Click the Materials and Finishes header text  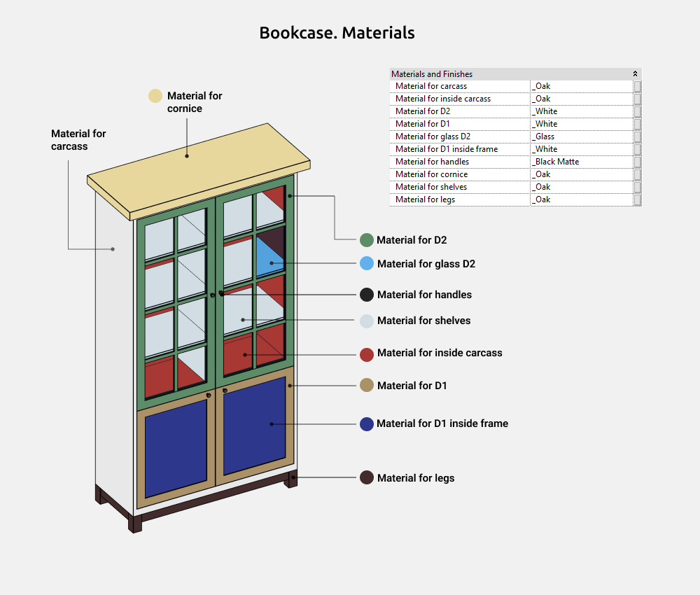tap(432, 74)
